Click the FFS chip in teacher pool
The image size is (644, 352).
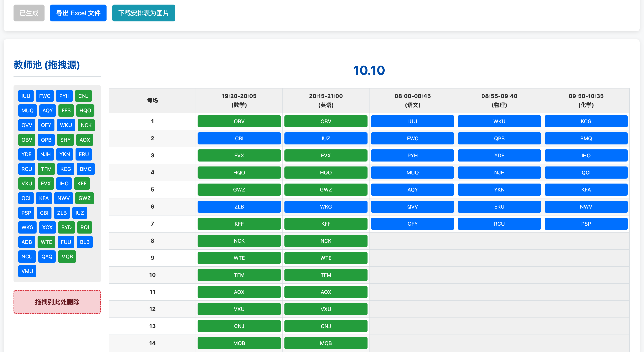tap(66, 111)
